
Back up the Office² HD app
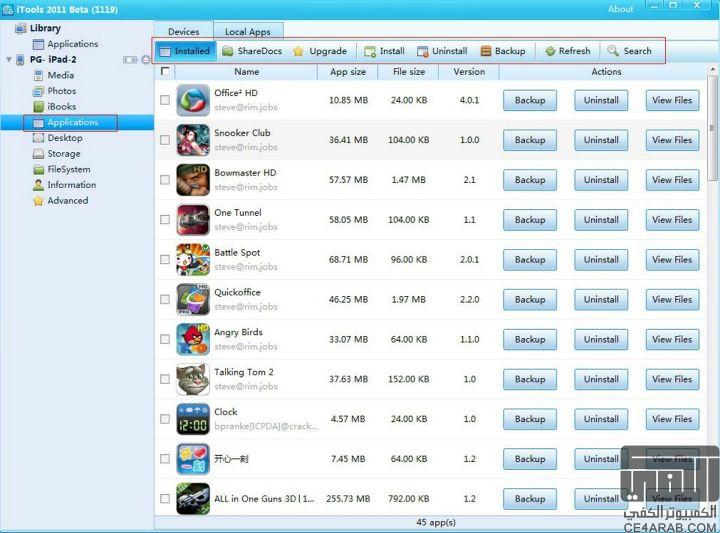tap(530, 100)
